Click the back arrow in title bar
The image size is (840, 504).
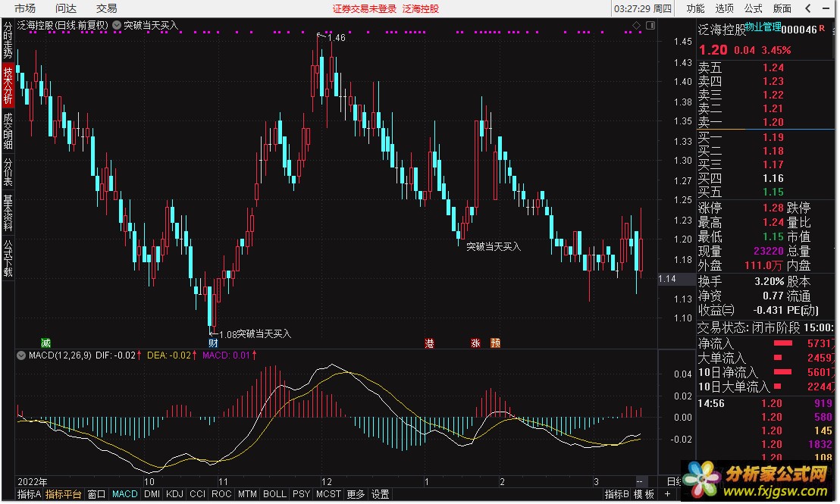tap(808, 8)
